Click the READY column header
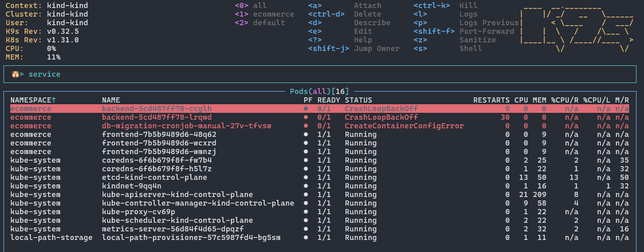Viewport: 644px width, 252px height. click(x=328, y=100)
